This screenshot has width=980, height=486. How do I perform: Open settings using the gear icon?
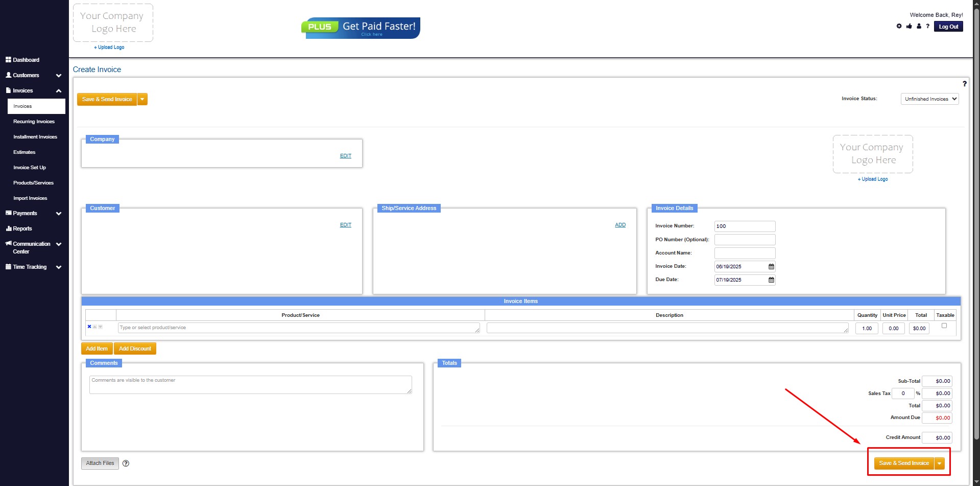(899, 26)
